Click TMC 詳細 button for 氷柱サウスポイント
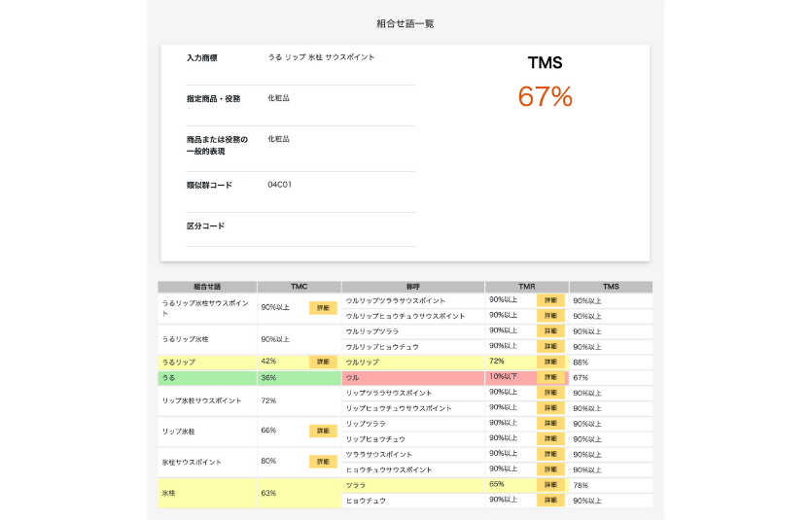Viewport: 812px width, 520px height. click(322, 462)
